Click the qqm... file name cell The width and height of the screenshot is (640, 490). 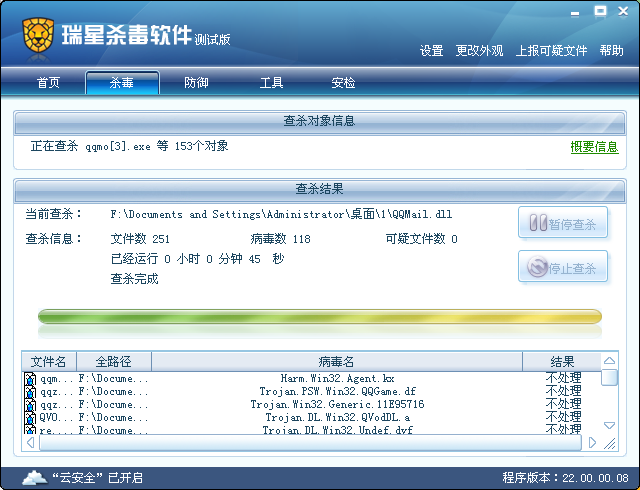tap(56, 379)
